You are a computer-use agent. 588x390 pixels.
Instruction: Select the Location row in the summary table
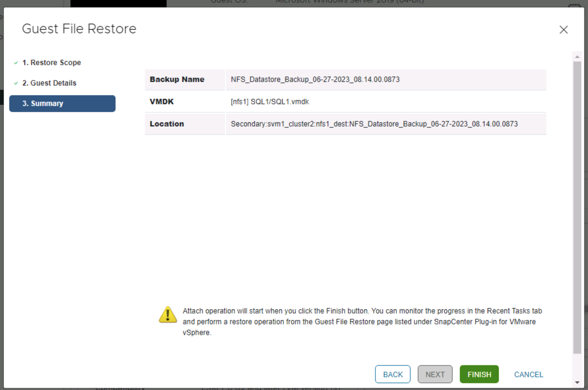pyautogui.click(x=374, y=124)
